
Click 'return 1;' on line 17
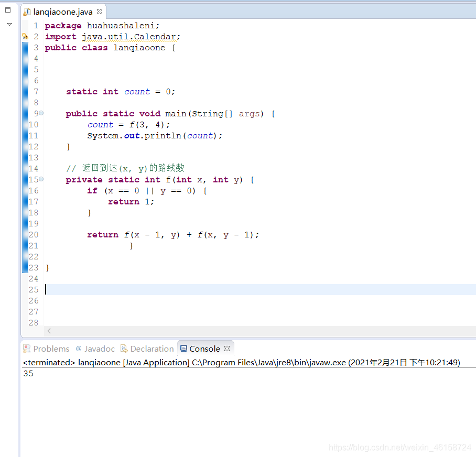coord(131,202)
